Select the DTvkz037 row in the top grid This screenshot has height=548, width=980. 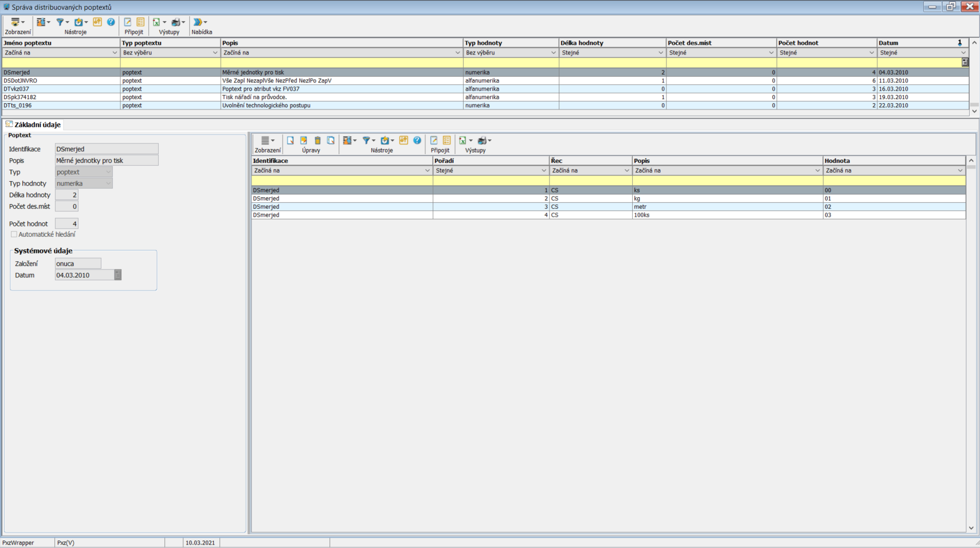(x=16, y=89)
